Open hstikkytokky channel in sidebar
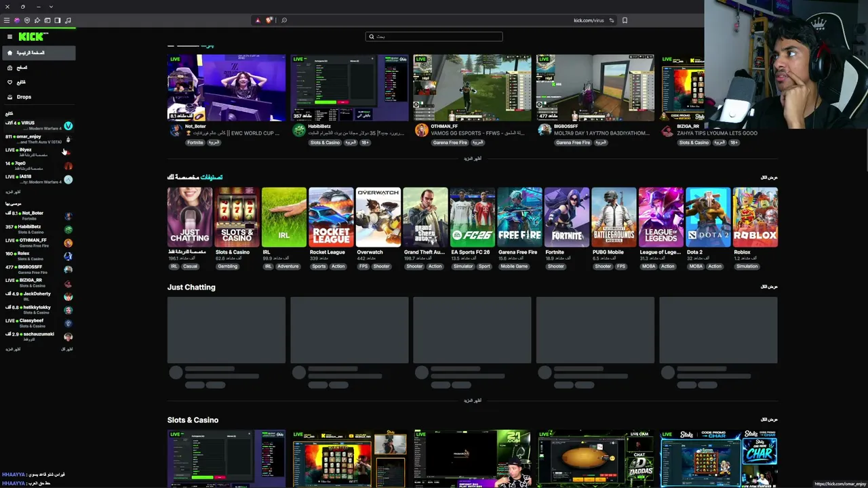Viewport: 868px width, 488px height. click(38, 310)
